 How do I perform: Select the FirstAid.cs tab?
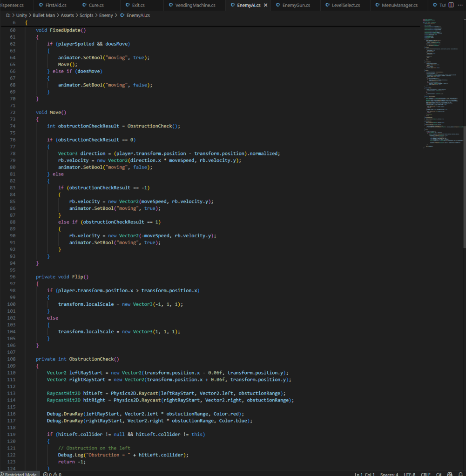coord(55,6)
